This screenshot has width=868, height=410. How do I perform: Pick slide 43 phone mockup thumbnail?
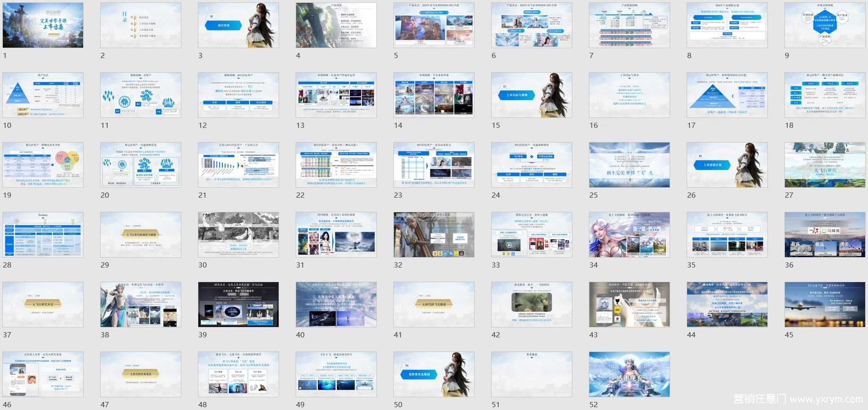[630, 304]
